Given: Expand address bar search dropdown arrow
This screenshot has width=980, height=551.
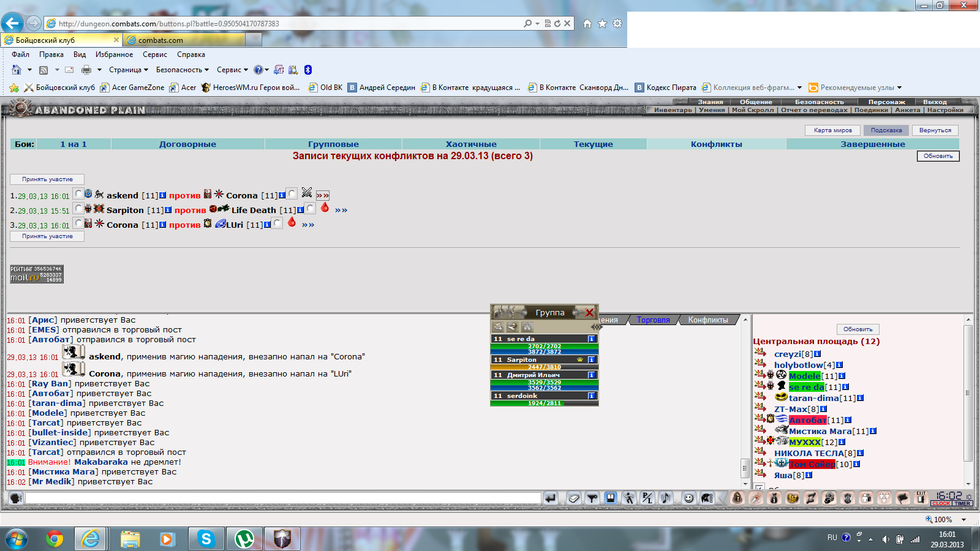Looking at the screenshot, I should click(537, 24).
